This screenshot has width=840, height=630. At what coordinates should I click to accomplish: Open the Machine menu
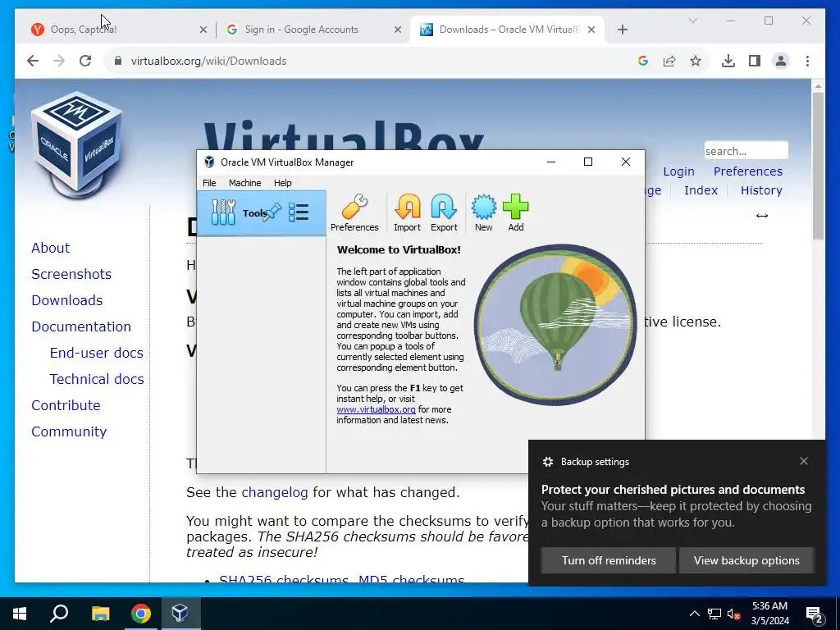pos(244,183)
